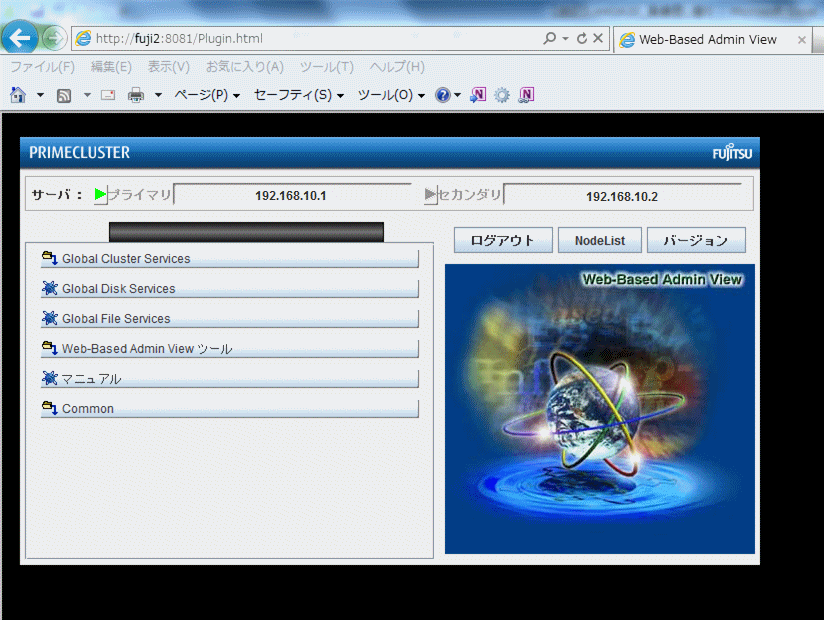Click the PRIMECLUSTER title text
This screenshot has width=824, height=620.
pyautogui.click(x=79, y=152)
